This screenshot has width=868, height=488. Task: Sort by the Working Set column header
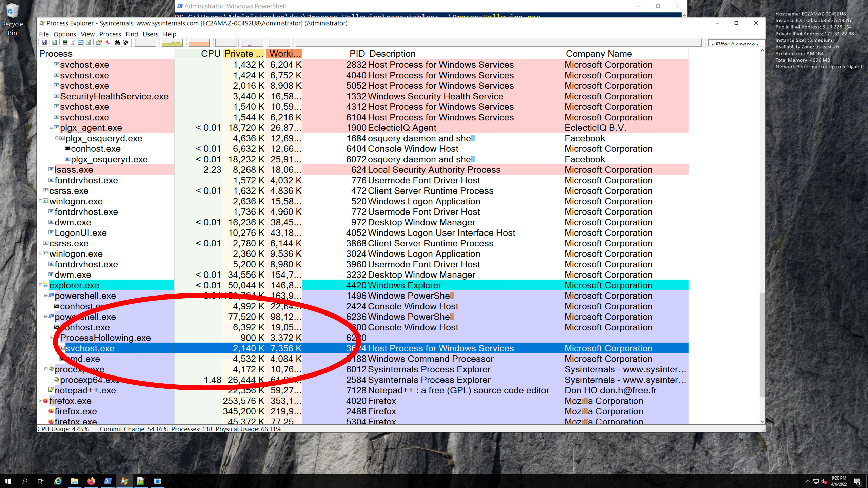click(x=284, y=54)
